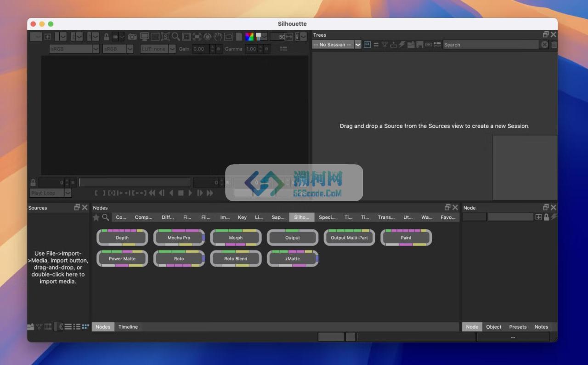Pick the Output Multi-Part node
Viewport: 588px width, 365px height.
coord(349,238)
